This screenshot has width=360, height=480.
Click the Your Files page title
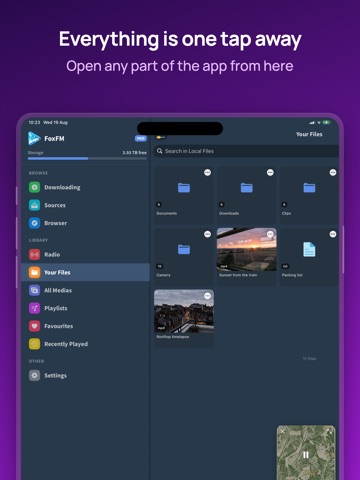coord(309,134)
